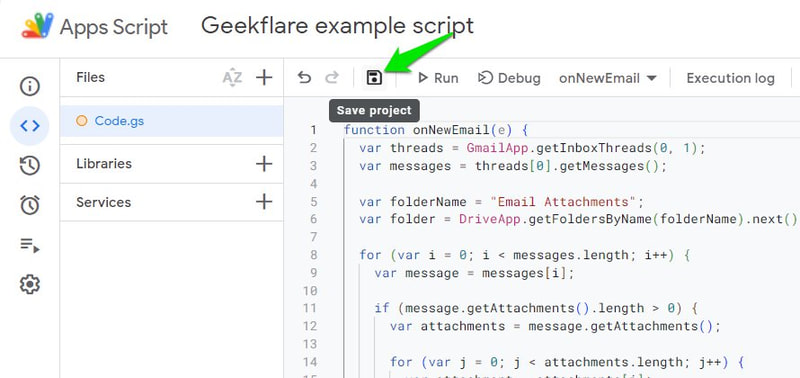The height and width of the screenshot is (378, 800).
Task: Click line number 1 in gutter
Action: pos(313,130)
